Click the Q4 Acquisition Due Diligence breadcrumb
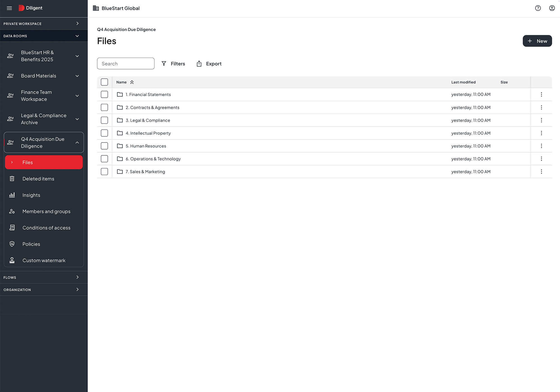 126,29
